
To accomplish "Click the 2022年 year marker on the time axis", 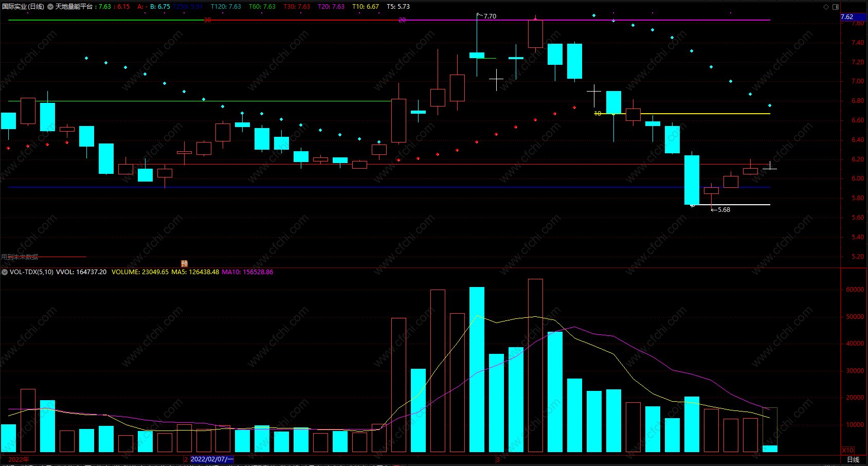I will click(x=19, y=459).
